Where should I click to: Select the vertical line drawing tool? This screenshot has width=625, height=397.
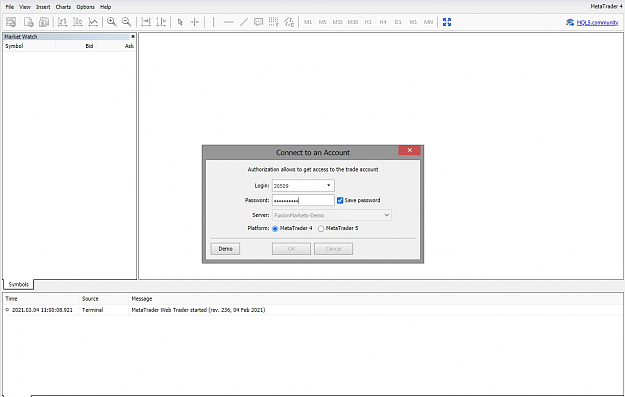coord(213,22)
